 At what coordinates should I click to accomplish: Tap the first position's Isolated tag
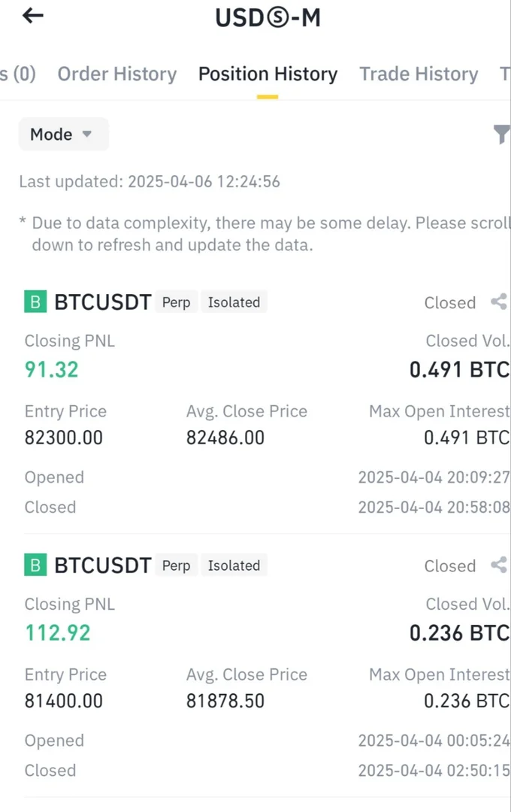234,302
